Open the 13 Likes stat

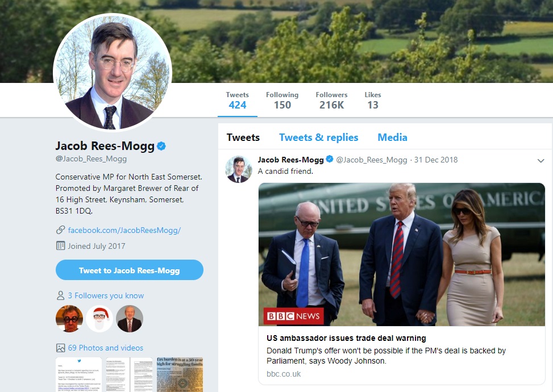tap(373, 101)
